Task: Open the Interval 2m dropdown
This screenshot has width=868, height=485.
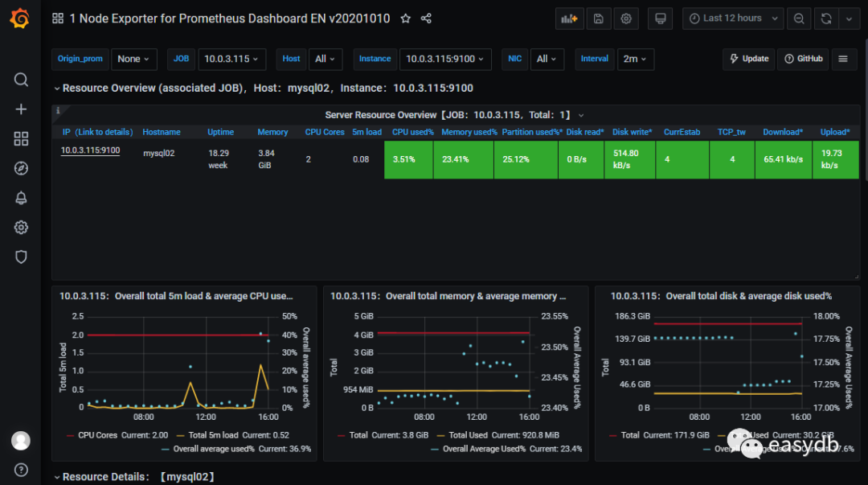Action: [635, 59]
